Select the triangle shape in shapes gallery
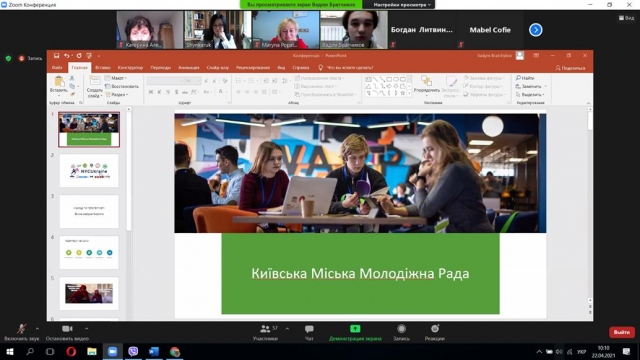Image resolution: width=640 pixels, height=360 pixels. 368,87
